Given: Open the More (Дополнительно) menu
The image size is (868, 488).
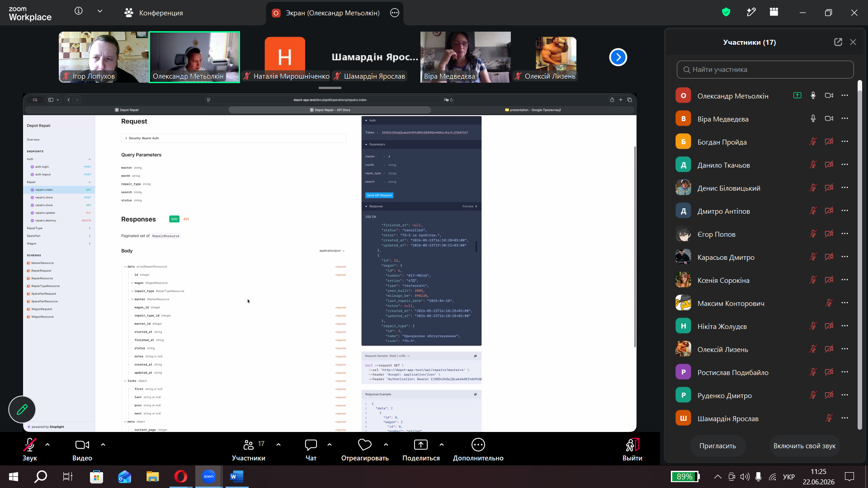Looking at the screenshot, I should [478, 450].
